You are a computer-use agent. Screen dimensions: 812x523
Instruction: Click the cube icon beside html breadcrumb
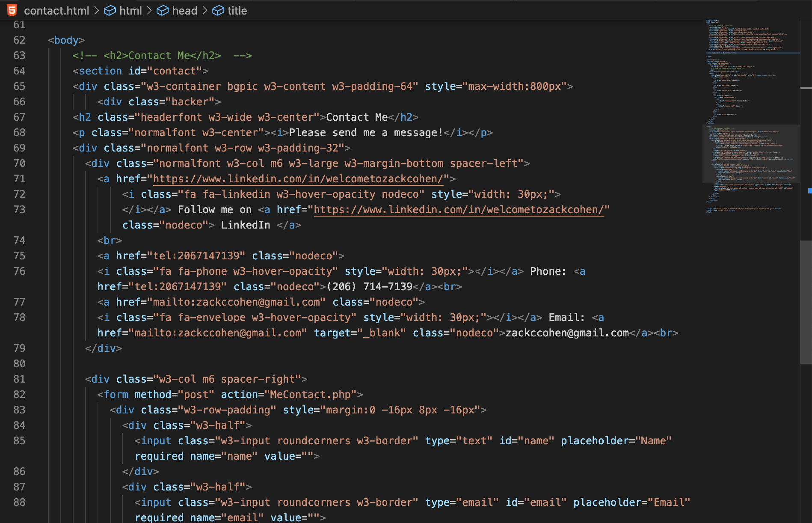coord(110,11)
